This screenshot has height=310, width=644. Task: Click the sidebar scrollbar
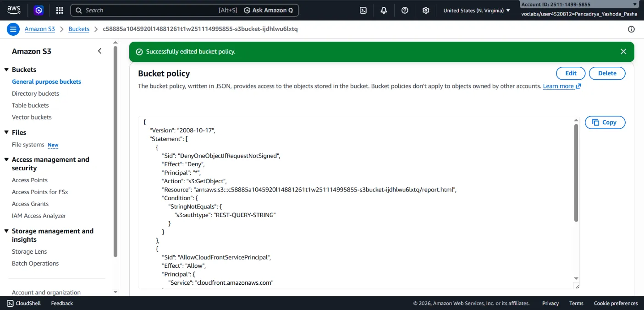116,151
